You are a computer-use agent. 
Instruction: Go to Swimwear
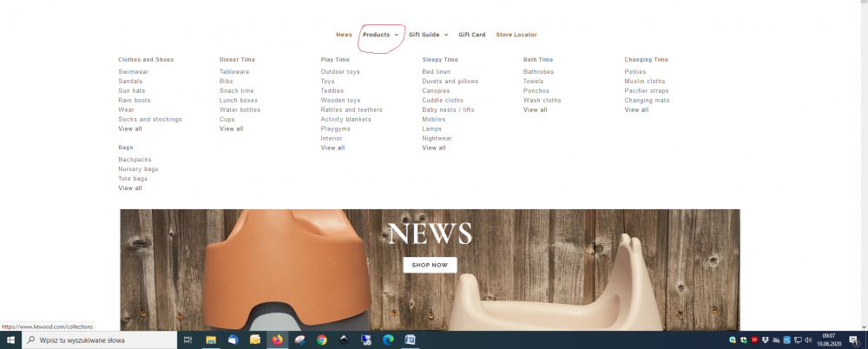pos(134,71)
